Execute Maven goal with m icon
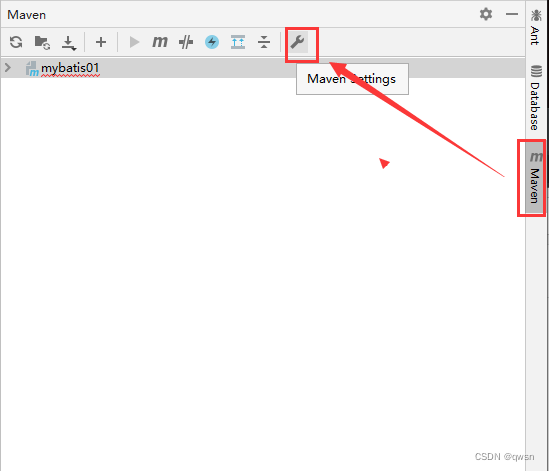This screenshot has width=549, height=471. pyautogui.click(x=160, y=42)
